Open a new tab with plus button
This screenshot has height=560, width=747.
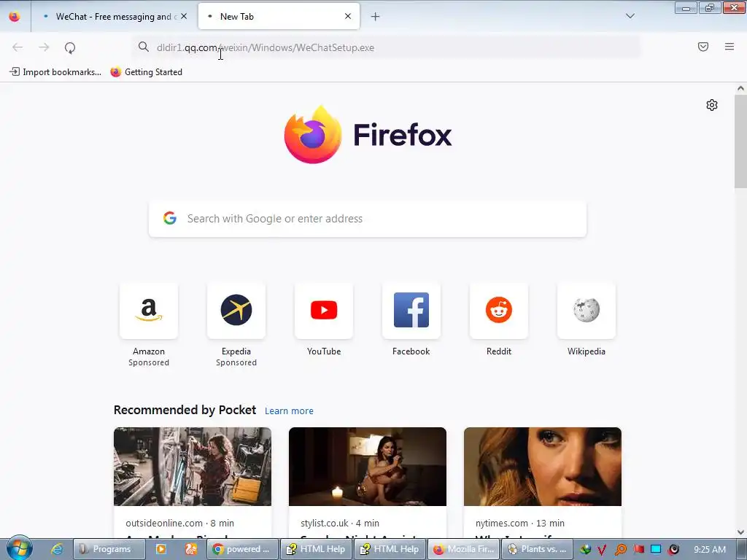click(x=376, y=17)
